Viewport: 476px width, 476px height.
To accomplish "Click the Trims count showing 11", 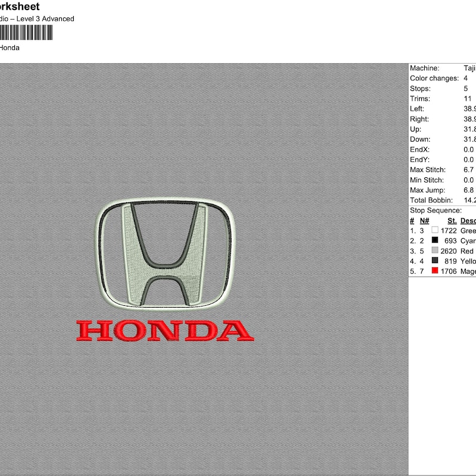I will point(468,98).
